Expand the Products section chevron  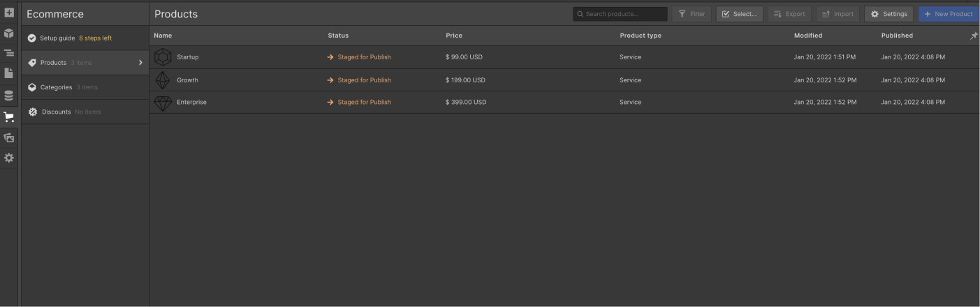point(140,63)
